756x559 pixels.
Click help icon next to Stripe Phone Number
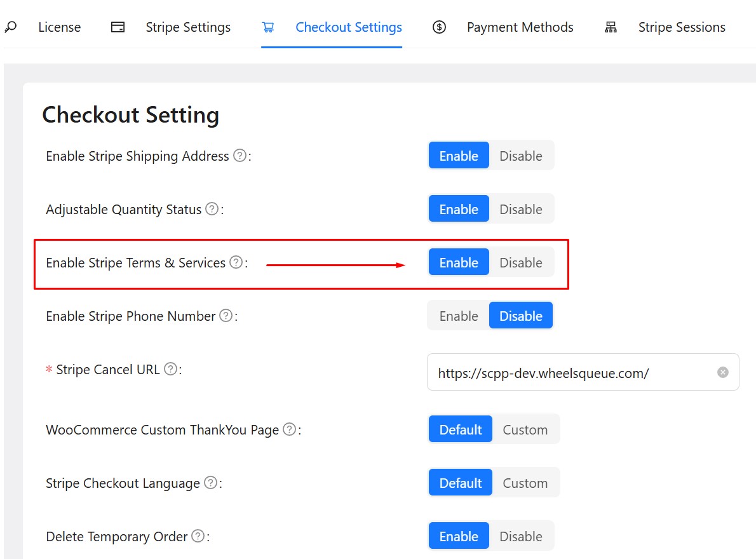coord(226,316)
